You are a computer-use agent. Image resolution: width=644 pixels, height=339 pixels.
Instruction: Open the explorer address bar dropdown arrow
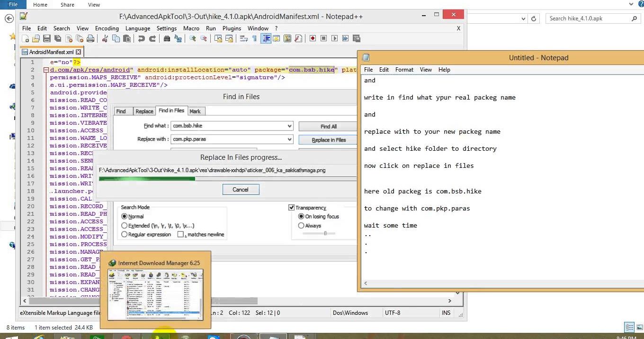523,18
